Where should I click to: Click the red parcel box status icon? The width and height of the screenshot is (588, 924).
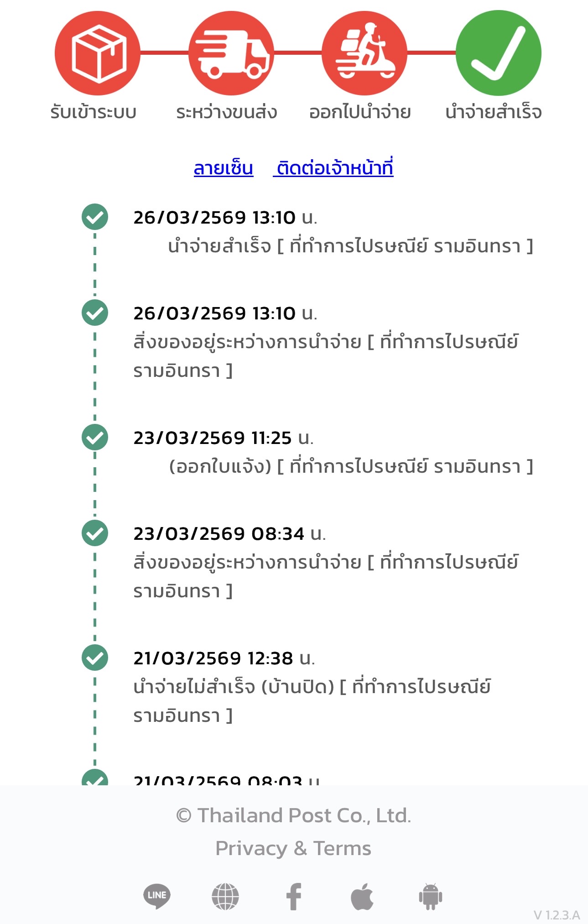click(97, 53)
